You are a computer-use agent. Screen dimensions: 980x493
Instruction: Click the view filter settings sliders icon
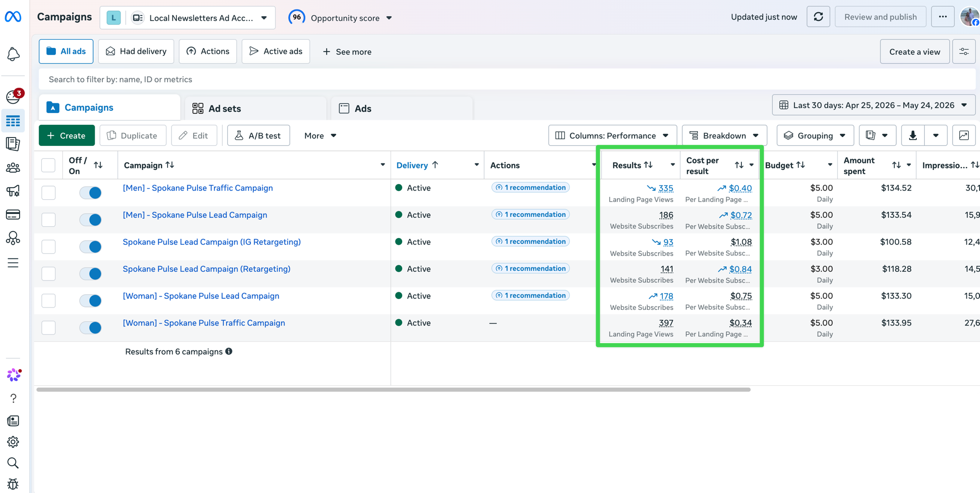pyautogui.click(x=964, y=51)
